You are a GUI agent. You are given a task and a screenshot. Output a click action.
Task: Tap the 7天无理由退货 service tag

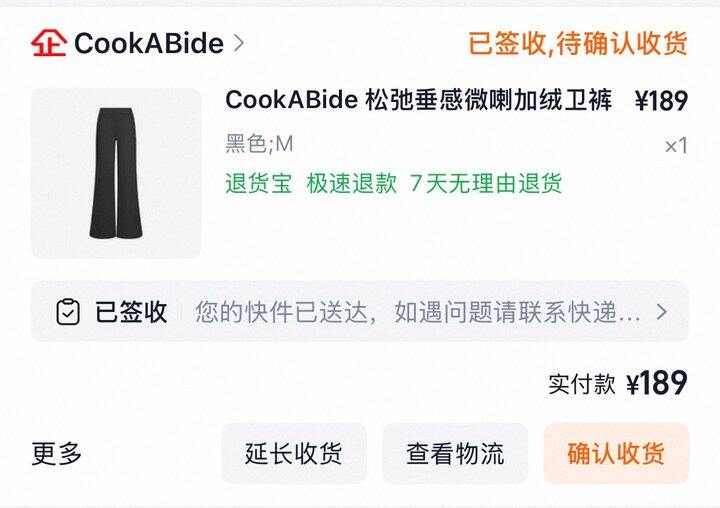(486, 183)
